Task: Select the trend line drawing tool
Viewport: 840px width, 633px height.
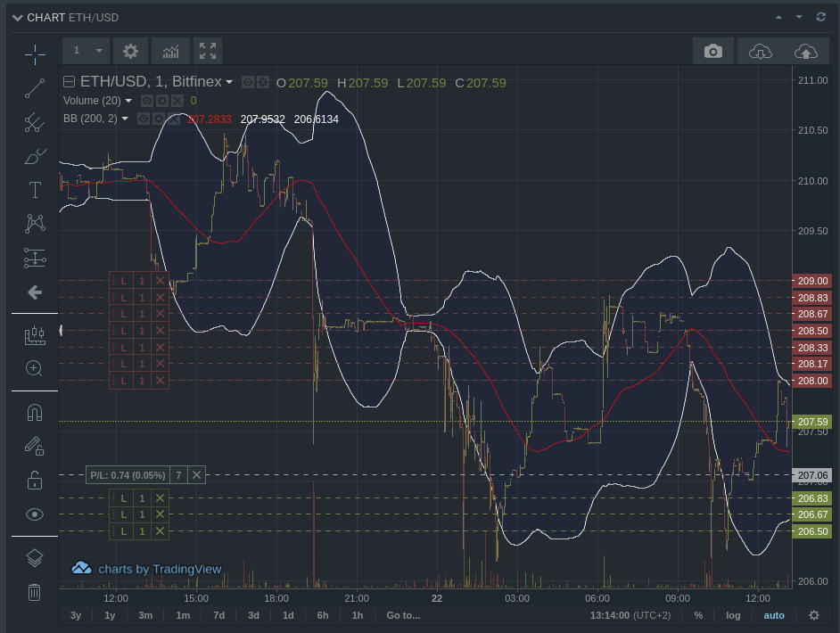Action: [35, 88]
